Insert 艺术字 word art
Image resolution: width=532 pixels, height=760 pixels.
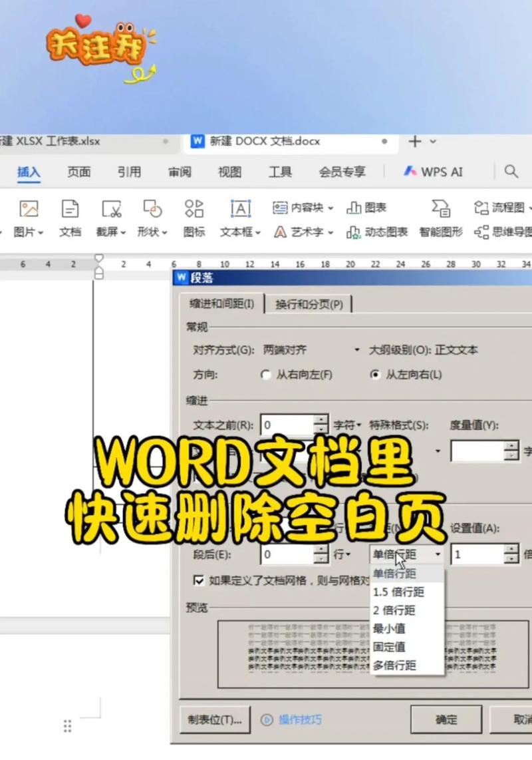[x=303, y=232]
